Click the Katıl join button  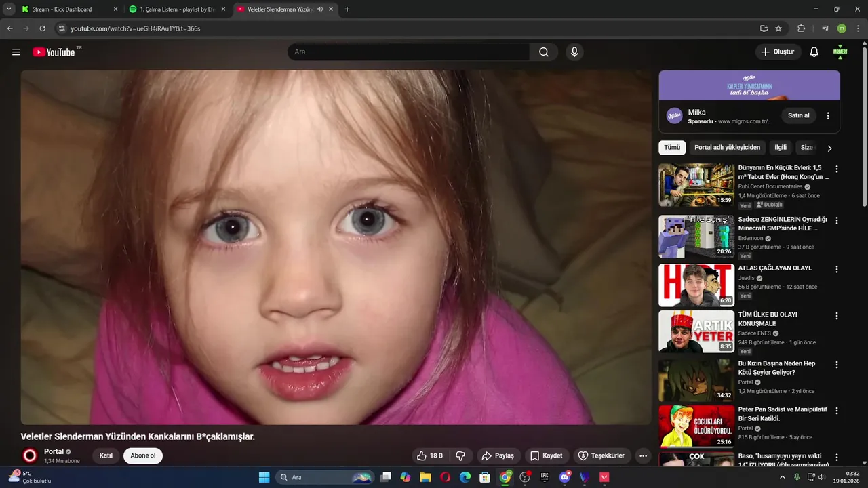[106, 455]
